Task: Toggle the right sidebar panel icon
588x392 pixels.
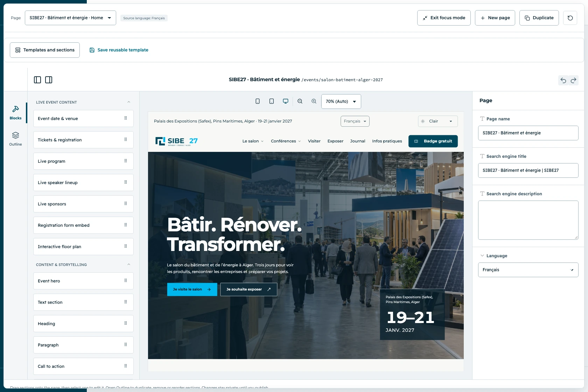Action: [x=49, y=80]
